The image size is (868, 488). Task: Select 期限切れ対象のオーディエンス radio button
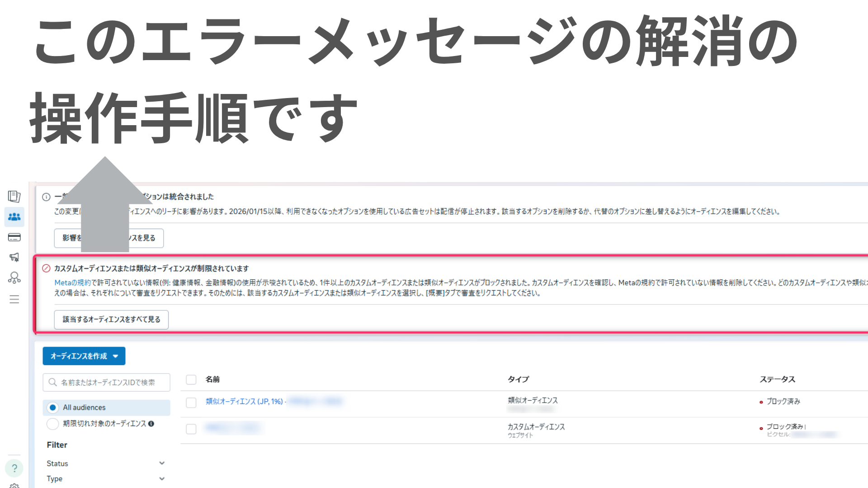[x=53, y=424]
